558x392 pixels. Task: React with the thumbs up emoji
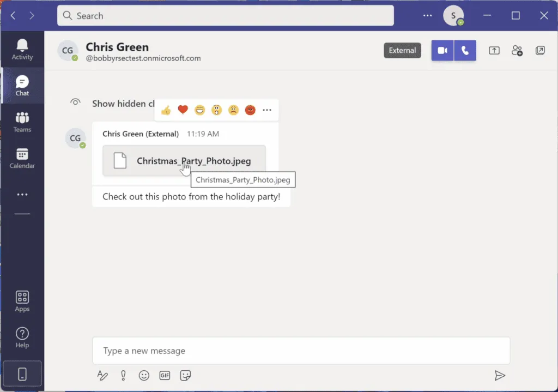click(x=166, y=109)
